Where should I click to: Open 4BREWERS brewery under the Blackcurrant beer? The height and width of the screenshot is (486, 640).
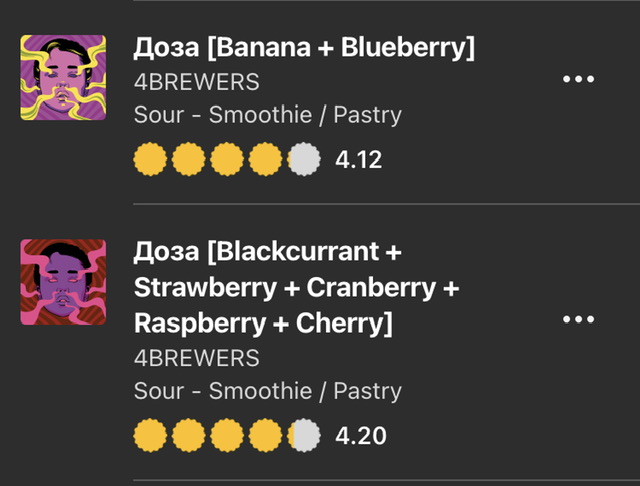click(x=196, y=358)
